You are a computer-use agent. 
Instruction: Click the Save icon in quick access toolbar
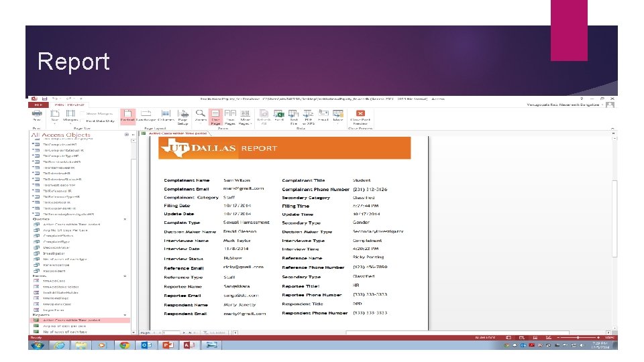pos(44,99)
